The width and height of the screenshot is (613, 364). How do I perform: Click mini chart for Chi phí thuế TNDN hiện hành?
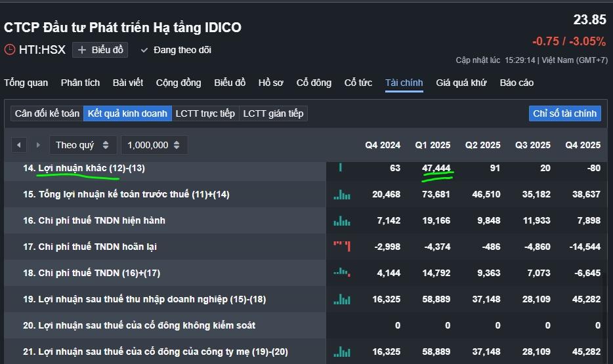coord(341,220)
